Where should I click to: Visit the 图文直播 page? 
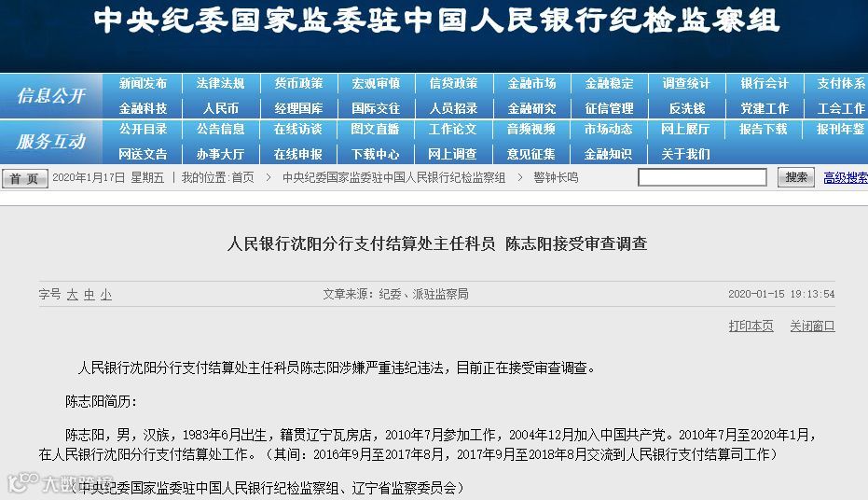pos(376,129)
